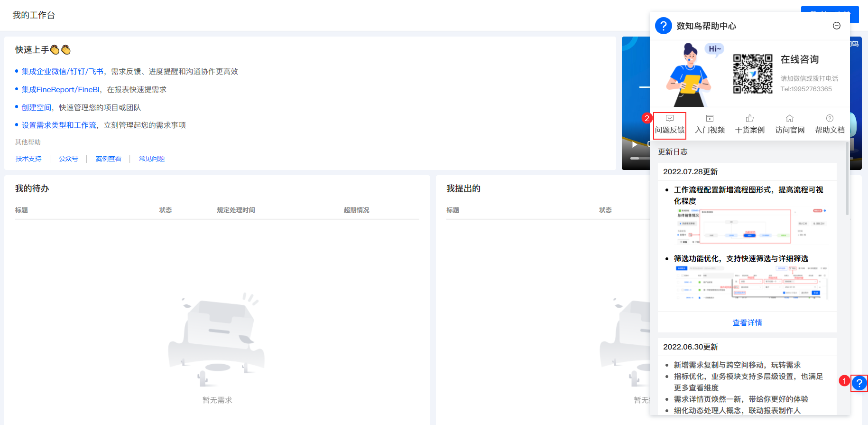Click the 超期情况 column header
The image size is (868, 425).
click(x=356, y=210)
